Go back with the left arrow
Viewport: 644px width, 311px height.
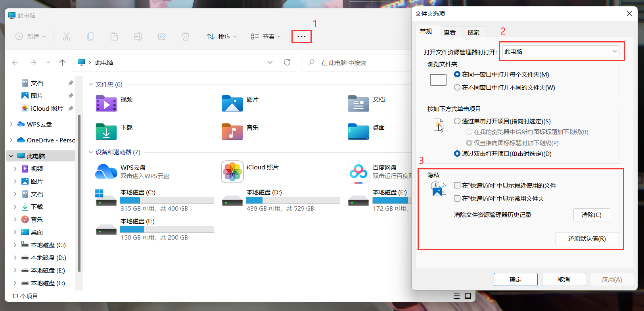[15, 63]
